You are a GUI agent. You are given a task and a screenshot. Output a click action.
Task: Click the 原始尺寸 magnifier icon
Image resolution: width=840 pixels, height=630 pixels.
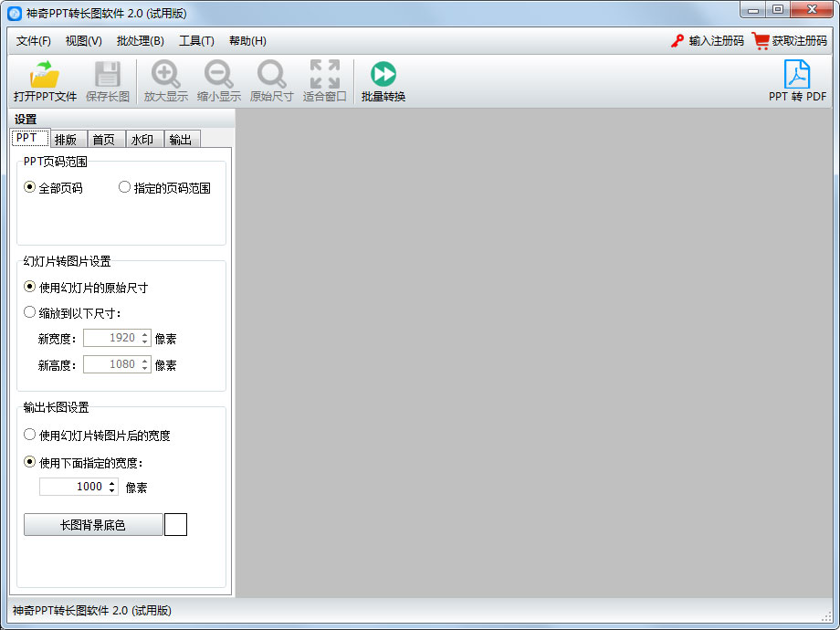(x=271, y=75)
